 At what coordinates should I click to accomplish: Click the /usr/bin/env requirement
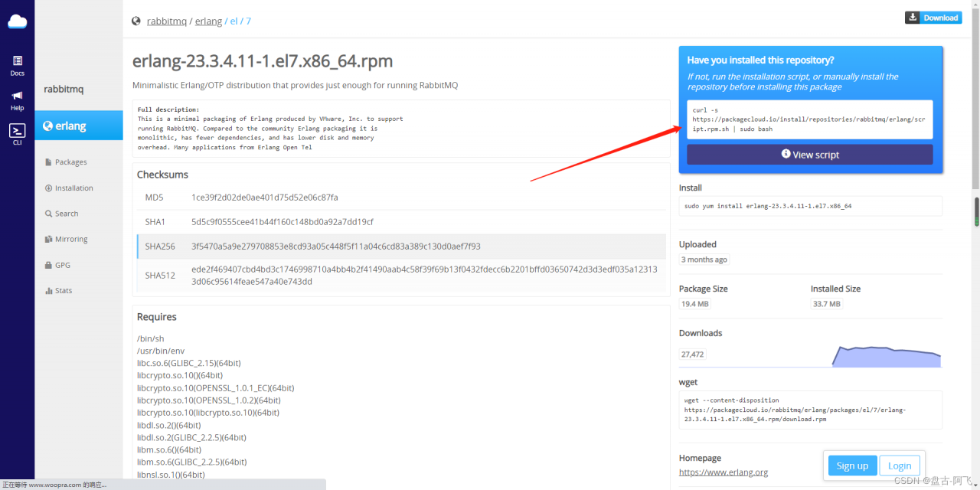click(x=162, y=351)
